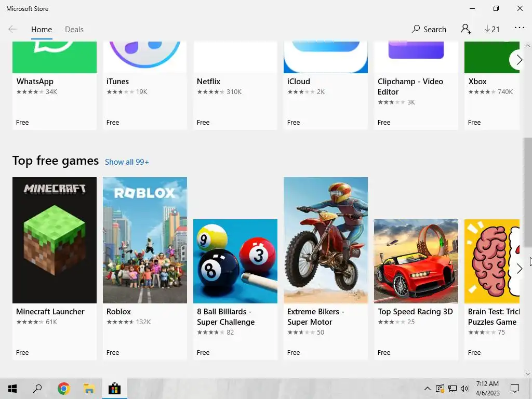Open the Roblox cover art
532x399 pixels.
(145, 240)
